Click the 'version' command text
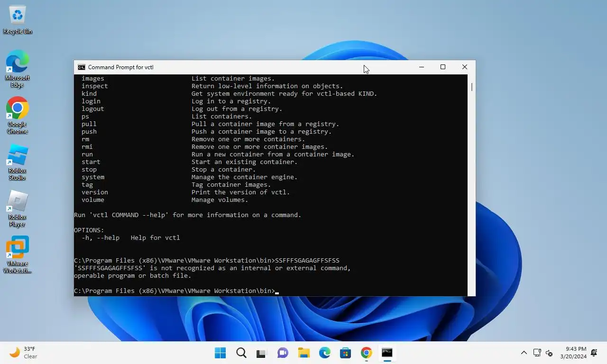 (95, 192)
